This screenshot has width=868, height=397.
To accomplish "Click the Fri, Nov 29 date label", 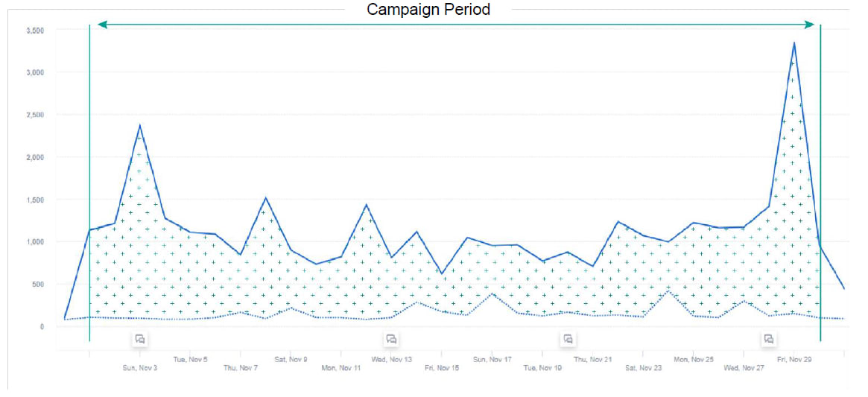I will pos(794,359).
